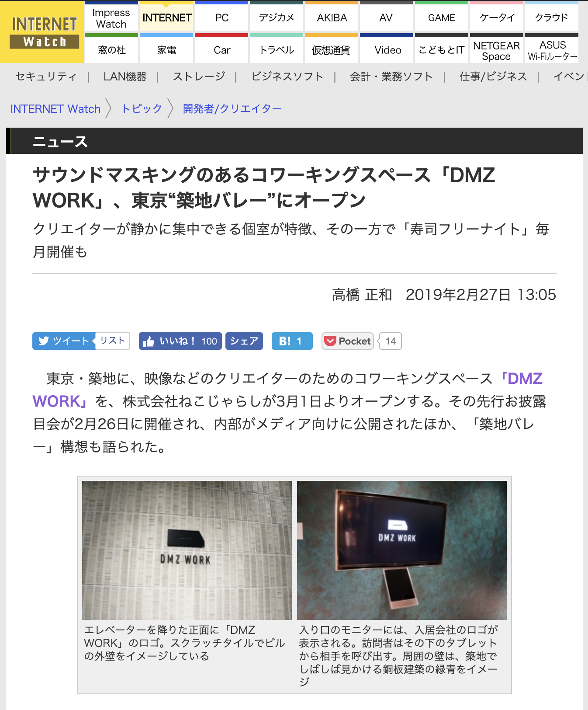This screenshot has height=710, width=588.
Task: Open the AKIBA tab
Action: (332, 16)
